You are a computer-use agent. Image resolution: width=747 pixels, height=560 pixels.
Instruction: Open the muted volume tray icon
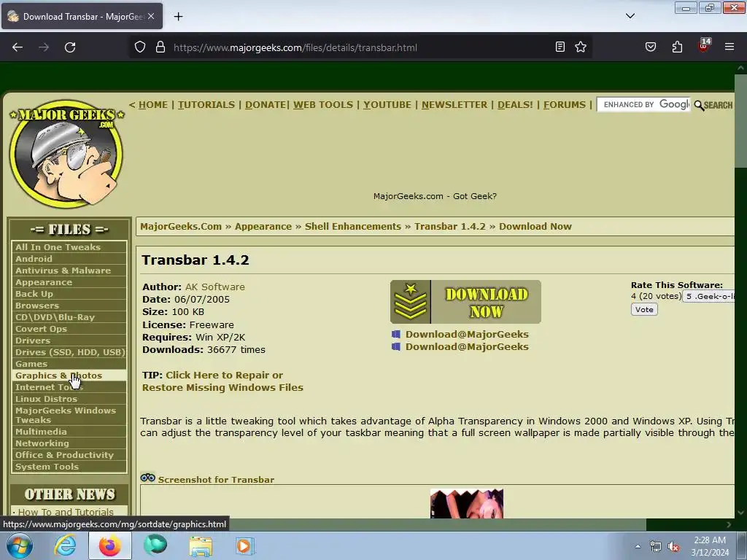pos(673,547)
